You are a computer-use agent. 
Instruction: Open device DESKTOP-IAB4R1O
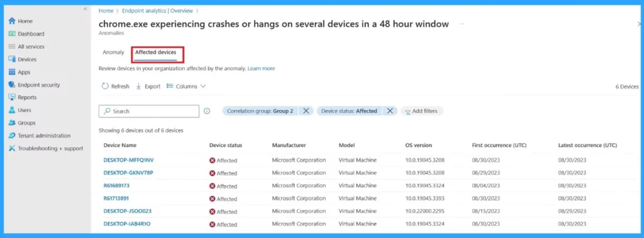point(127,224)
